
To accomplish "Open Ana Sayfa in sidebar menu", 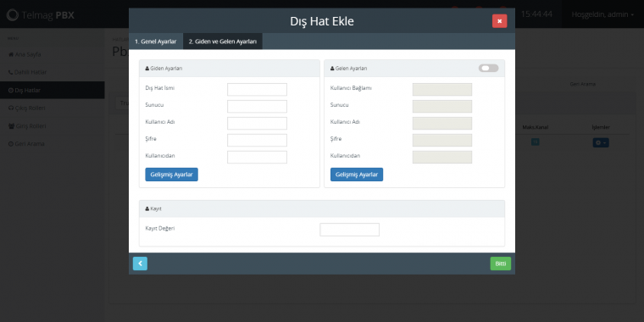I will coord(53,54).
